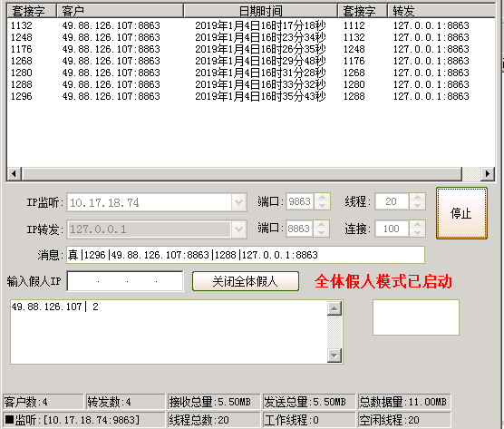Decrease the 连接 connection count stepper

(418, 232)
